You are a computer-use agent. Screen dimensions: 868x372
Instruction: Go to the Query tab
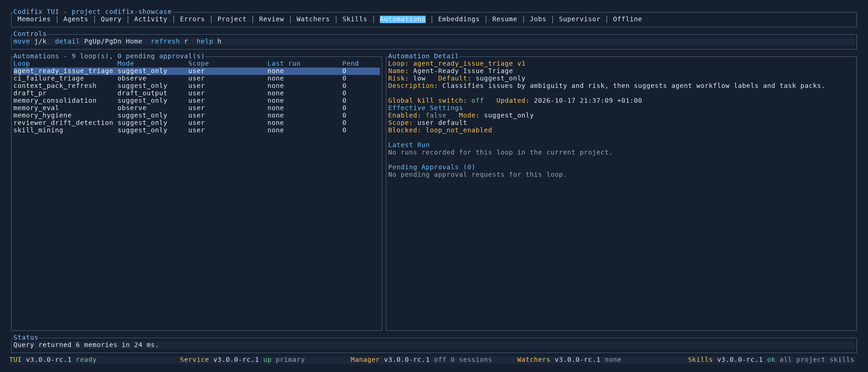[111, 19]
